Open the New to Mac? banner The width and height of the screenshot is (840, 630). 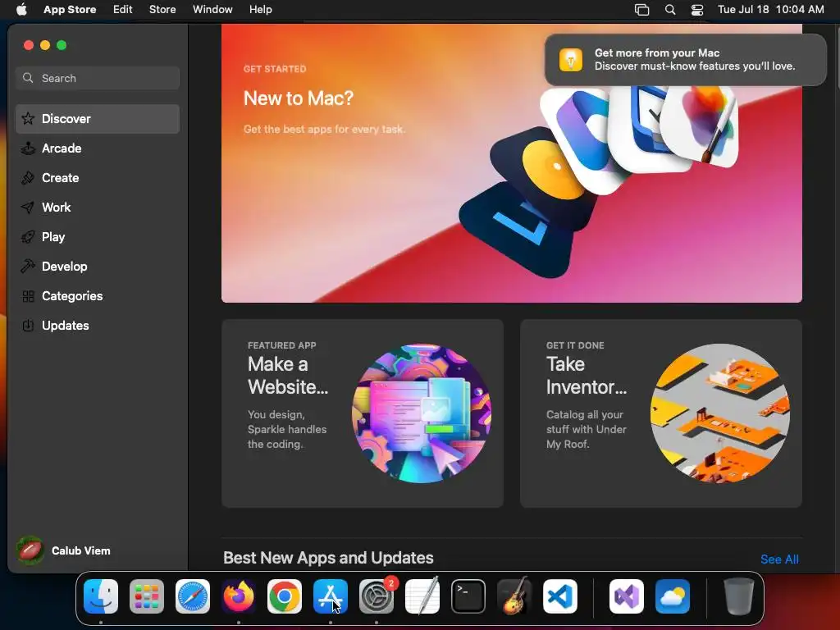click(512, 163)
